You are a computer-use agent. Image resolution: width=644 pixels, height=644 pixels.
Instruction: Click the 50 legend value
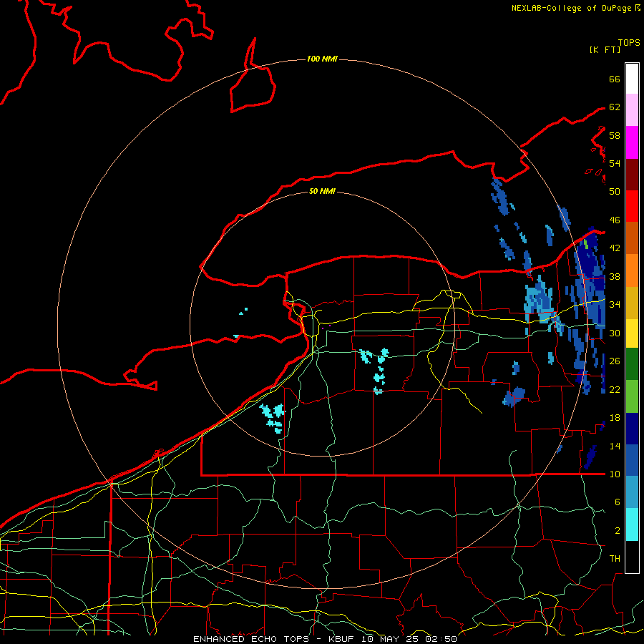[615, 191]
